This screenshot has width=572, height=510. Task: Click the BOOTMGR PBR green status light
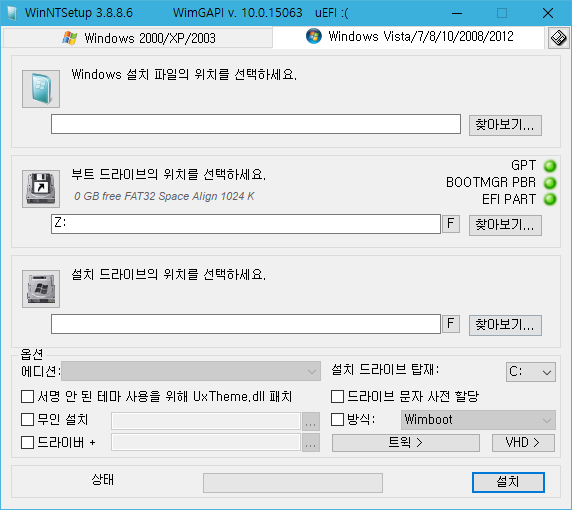[x=550, y=182]
